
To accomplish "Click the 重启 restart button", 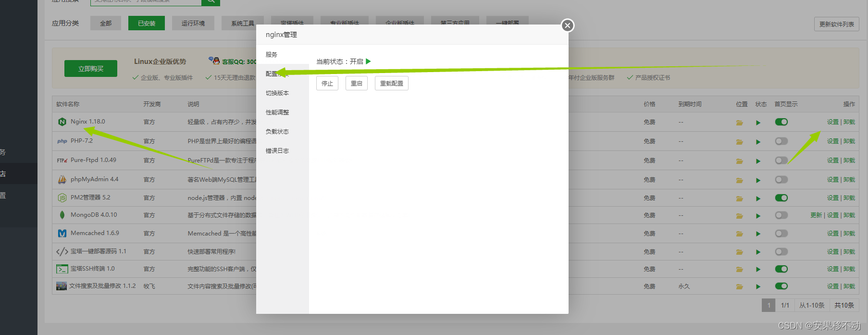I will tap(357, 83).
